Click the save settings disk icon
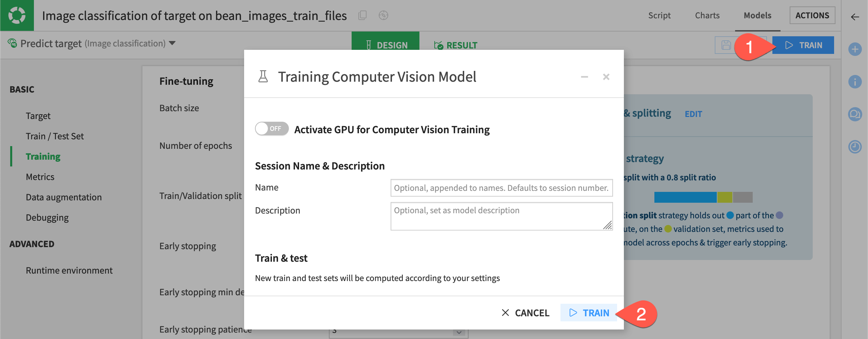 tap(726, 45)
